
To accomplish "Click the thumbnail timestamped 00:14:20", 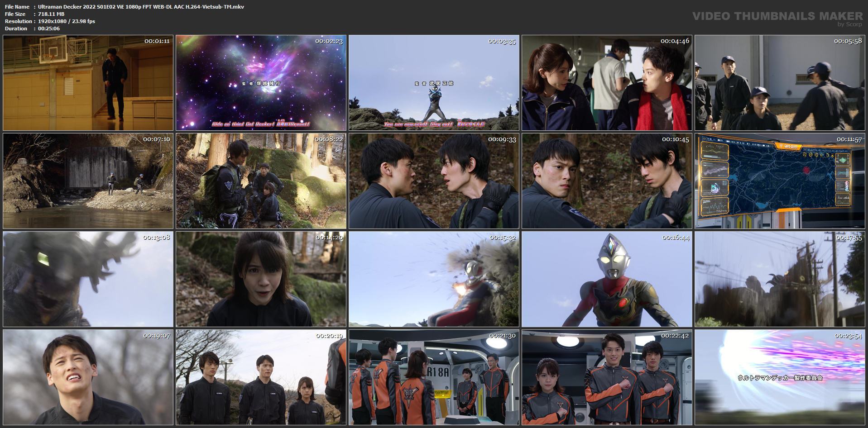I will pos(261,279).
